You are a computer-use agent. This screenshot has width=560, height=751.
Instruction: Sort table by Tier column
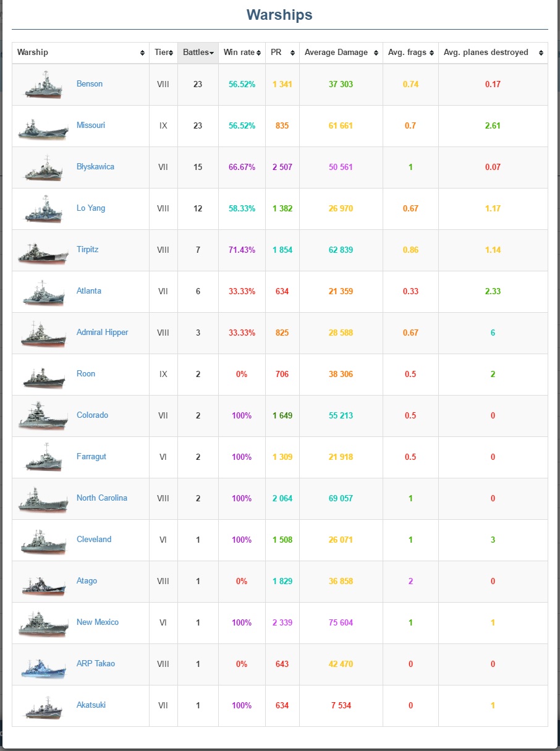pyautogui.click(x=163, y=53)
